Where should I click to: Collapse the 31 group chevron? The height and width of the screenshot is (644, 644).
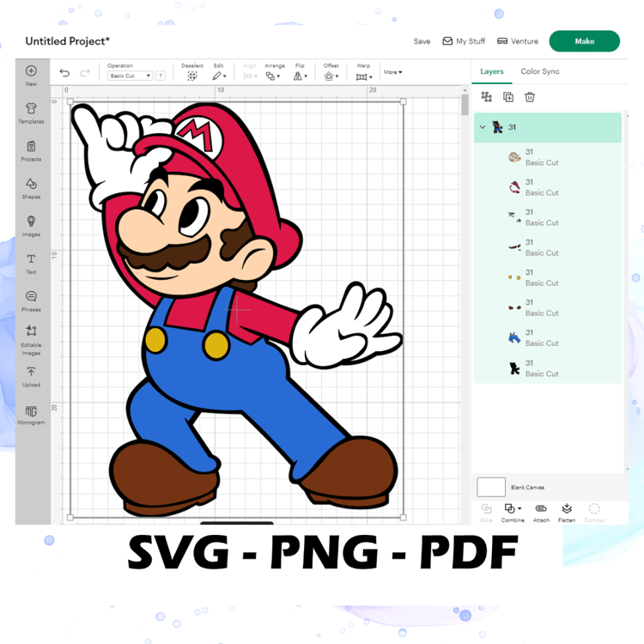[483, 127]
